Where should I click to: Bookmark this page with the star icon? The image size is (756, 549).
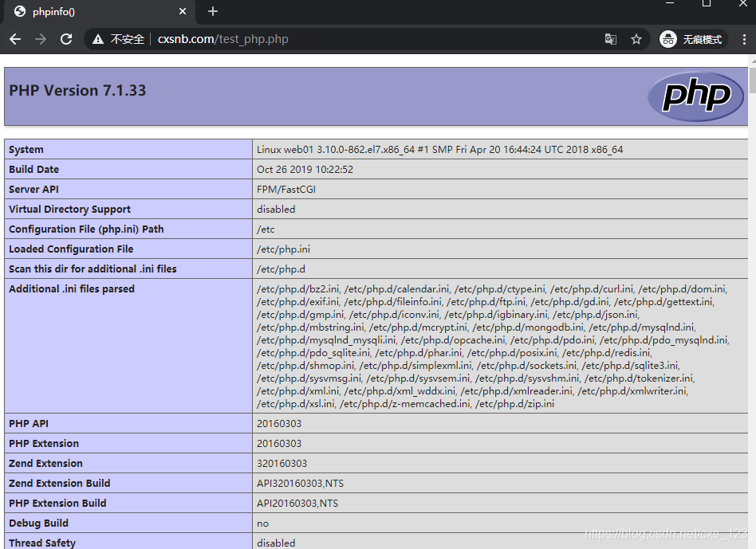coord(636,39)
